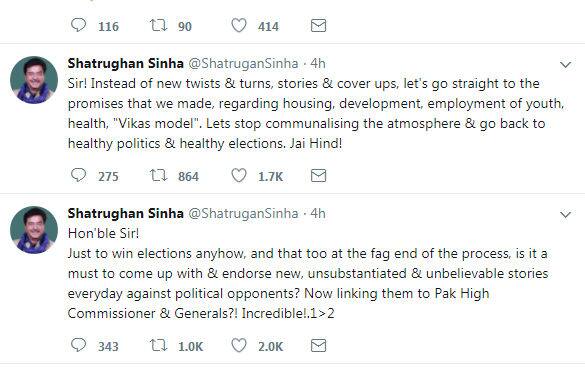Reply to the tweet with 116 replies
The image size is (585, 373).
78,25
